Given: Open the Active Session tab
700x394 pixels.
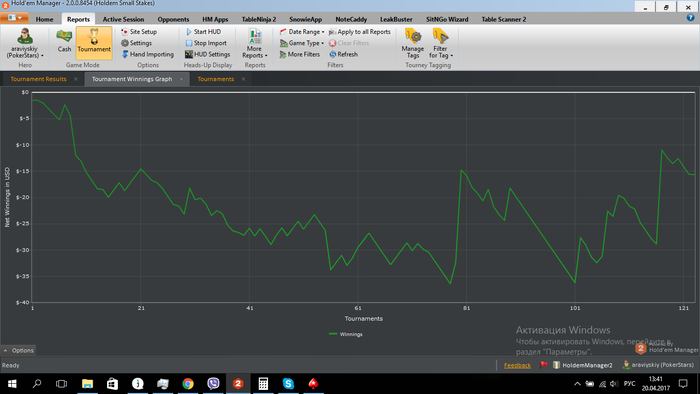Looking at the screenshot, I should [123, 19].
